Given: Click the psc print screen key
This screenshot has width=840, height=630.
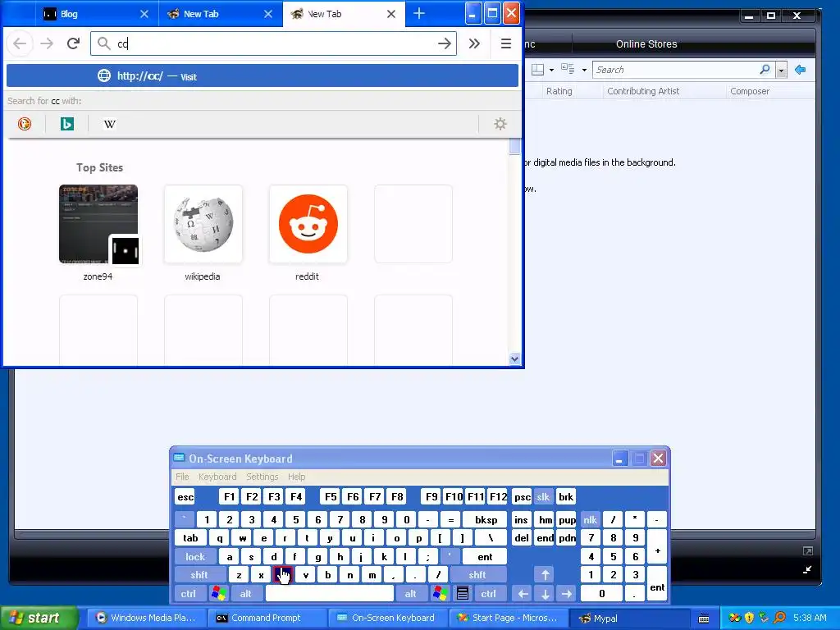Looking at the screenshot, I should pos(523,496).
